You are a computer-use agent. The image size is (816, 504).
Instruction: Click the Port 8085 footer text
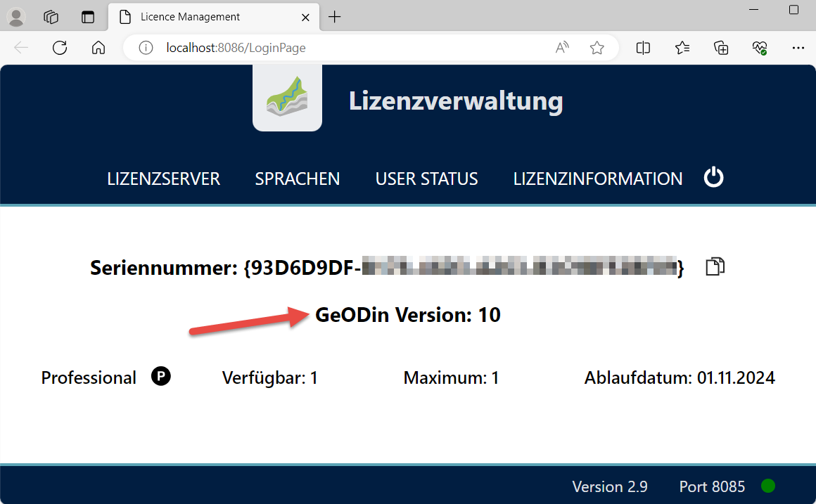[x=712, y=487]
